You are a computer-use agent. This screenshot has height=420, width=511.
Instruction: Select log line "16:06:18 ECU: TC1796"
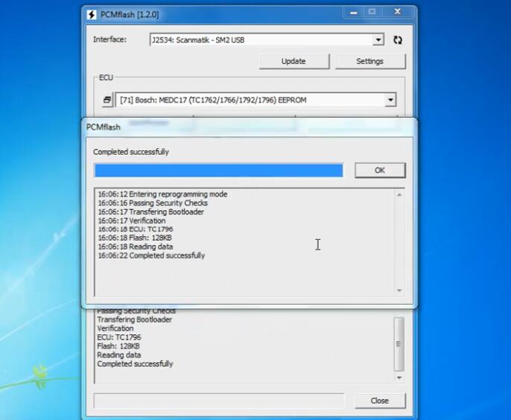point(136,229)
